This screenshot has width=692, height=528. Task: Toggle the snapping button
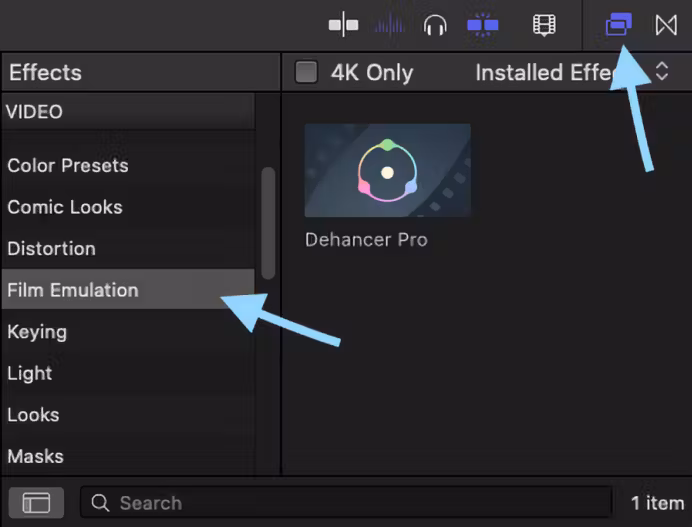482,25
